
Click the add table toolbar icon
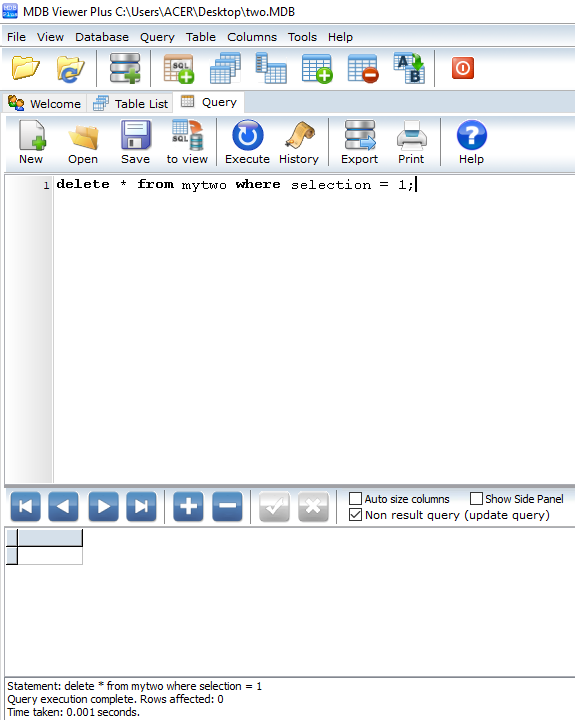[317, 69]
